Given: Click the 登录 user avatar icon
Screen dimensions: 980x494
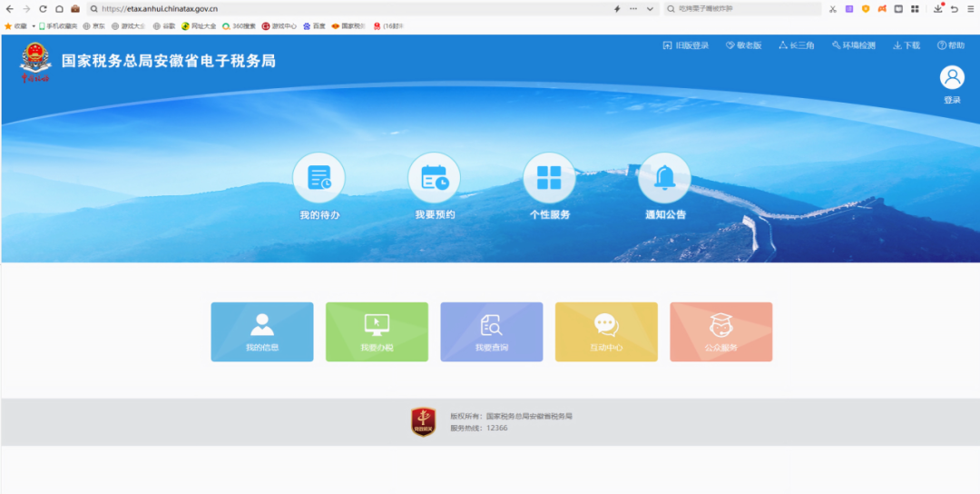Looking at the screenshot, I should [952, 77].
